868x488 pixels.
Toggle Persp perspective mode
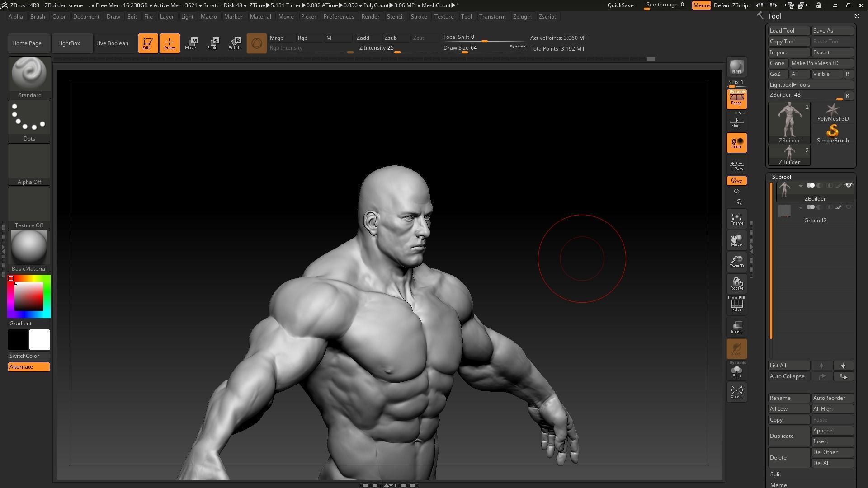coord(736,99)
